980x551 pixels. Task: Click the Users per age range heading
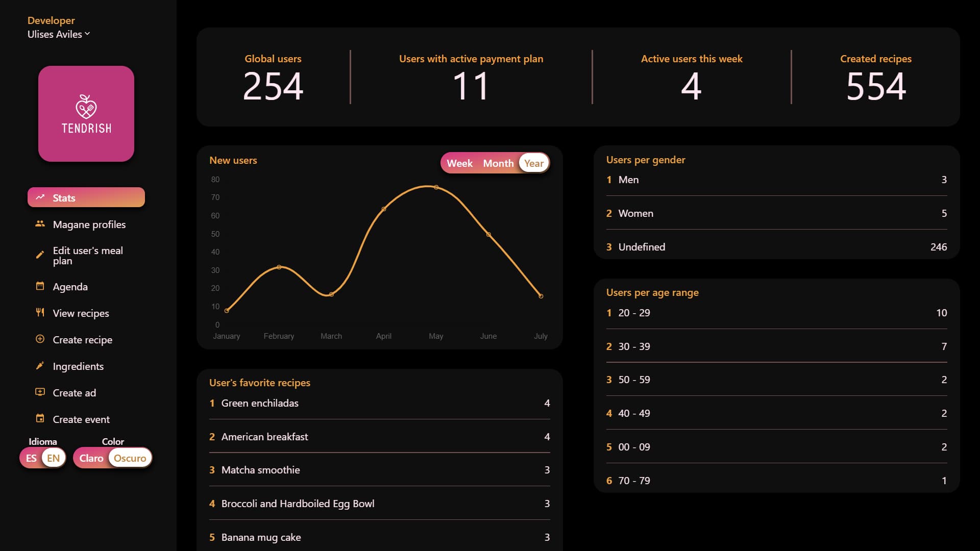coord(652,292)
